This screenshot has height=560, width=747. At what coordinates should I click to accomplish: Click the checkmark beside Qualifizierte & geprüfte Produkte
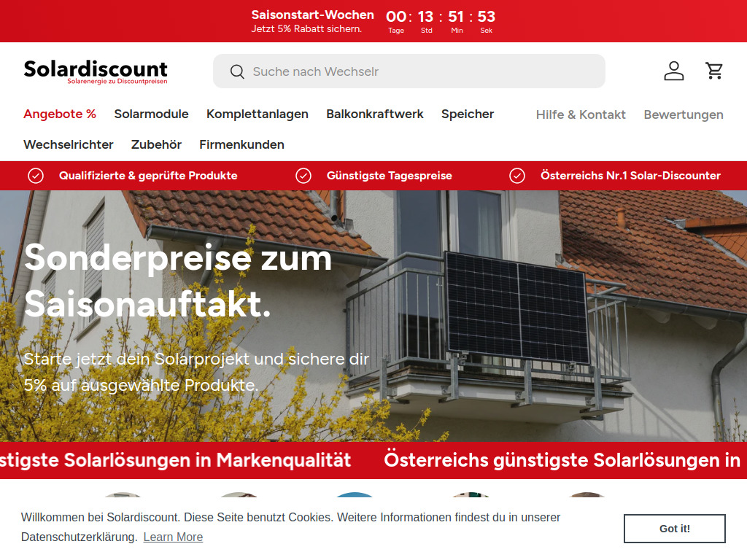pos(36,176)
